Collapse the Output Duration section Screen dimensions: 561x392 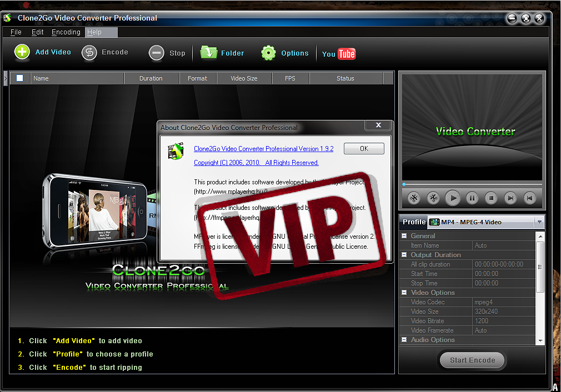pos(404,255)
